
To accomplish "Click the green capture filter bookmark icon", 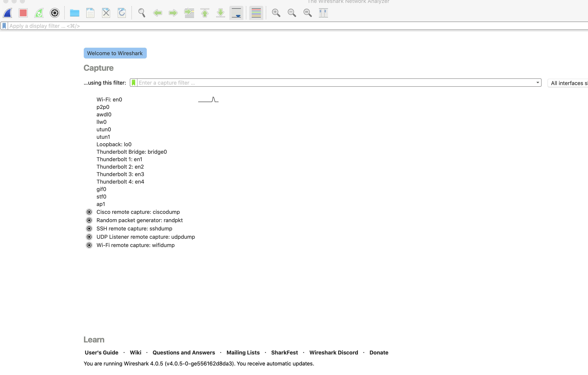I will pyautogui.click(x=133, y=83).
